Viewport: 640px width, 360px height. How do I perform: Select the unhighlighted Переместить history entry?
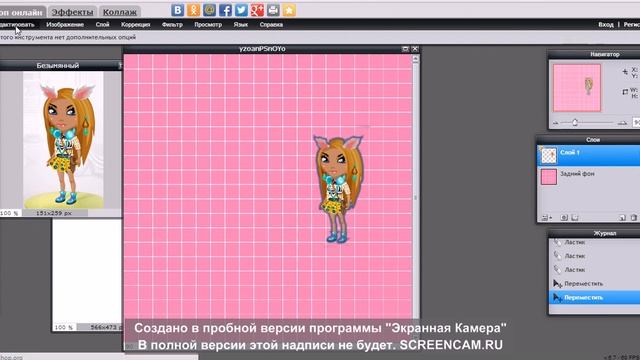(594, 284)
